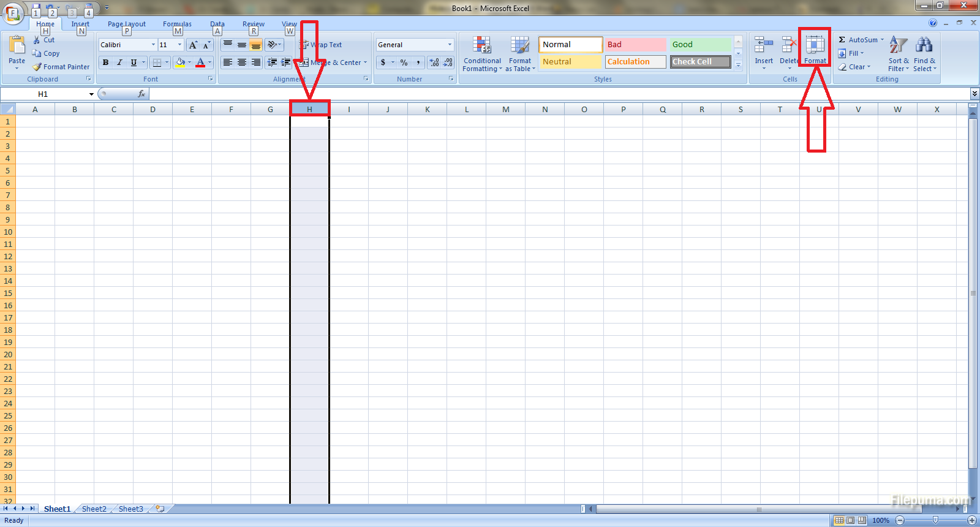Toggle Underline formatting
The image size is (980, 527).
point(134,63)
